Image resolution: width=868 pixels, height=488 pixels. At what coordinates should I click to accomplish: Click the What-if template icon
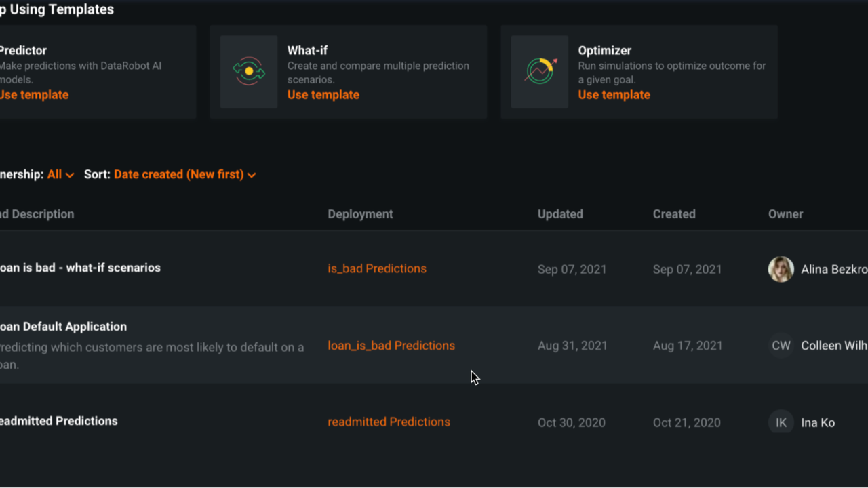(249, 72)
